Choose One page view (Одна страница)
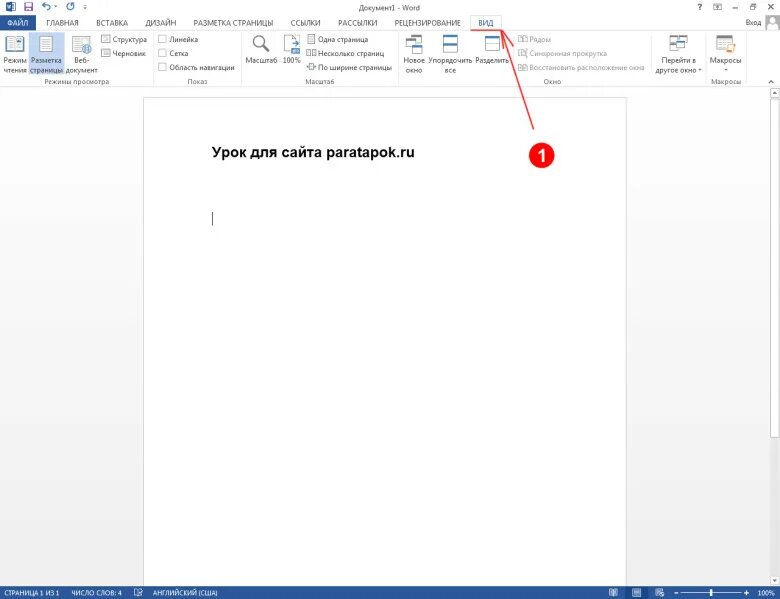This screenshot has height=599, width=780. [337, 39]
